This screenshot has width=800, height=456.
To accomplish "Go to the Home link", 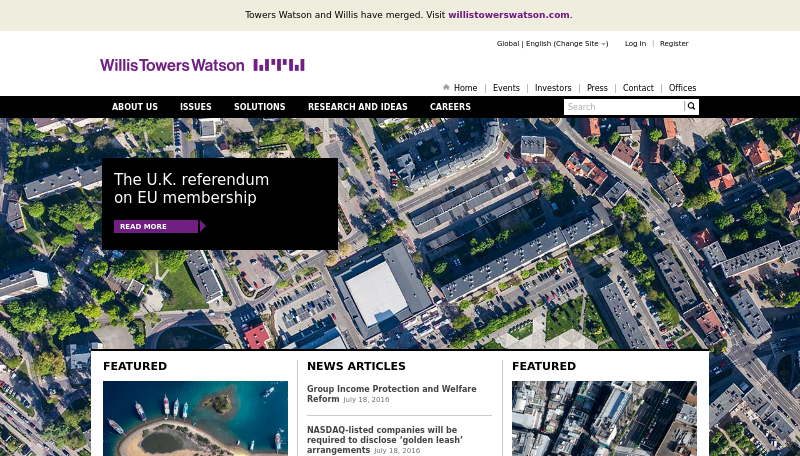I will pos(465,88).
